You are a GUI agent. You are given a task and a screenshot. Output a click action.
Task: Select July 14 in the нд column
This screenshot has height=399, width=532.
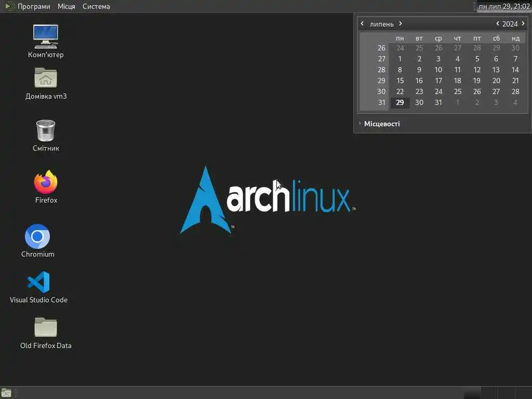click(515, 70)
